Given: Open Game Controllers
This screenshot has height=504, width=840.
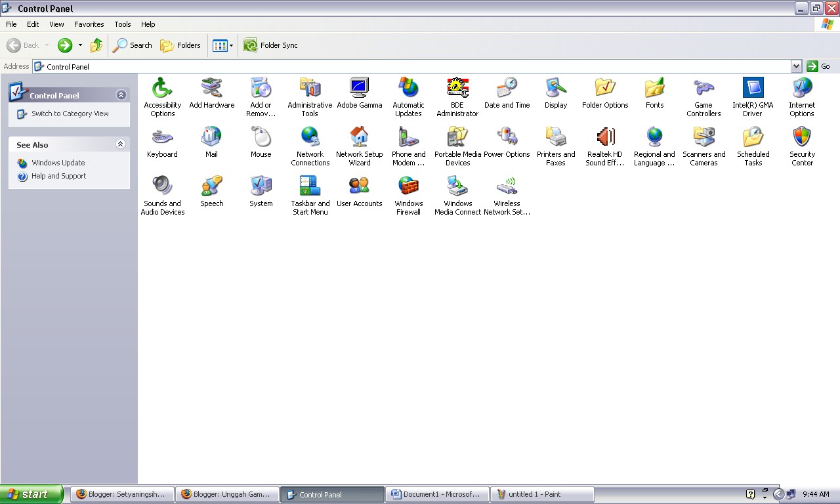Looking at the screenshot, I should 703,96.
